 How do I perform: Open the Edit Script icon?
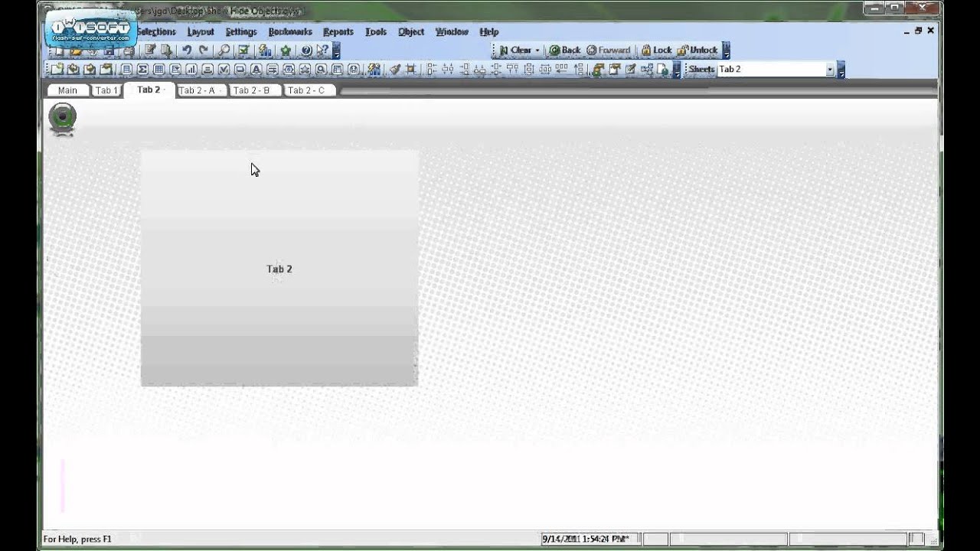coord(150,51)
